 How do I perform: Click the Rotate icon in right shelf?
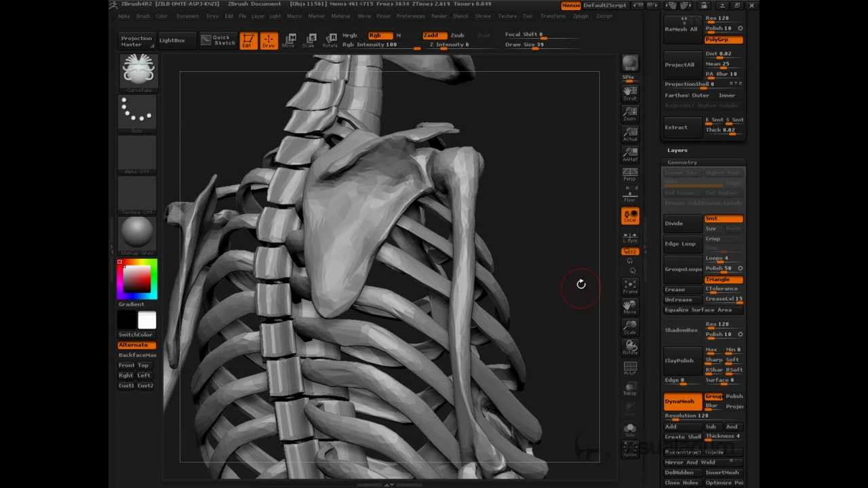click(630, 348)
